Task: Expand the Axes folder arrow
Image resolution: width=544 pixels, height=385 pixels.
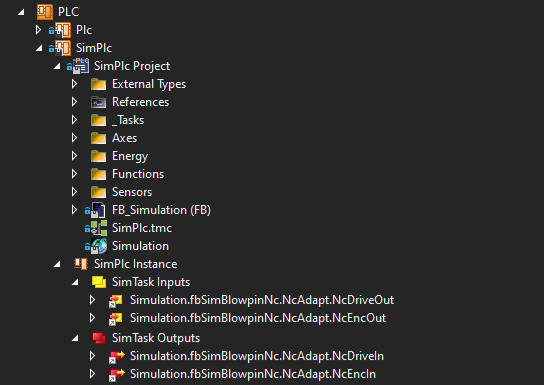Action: (74, 138)
